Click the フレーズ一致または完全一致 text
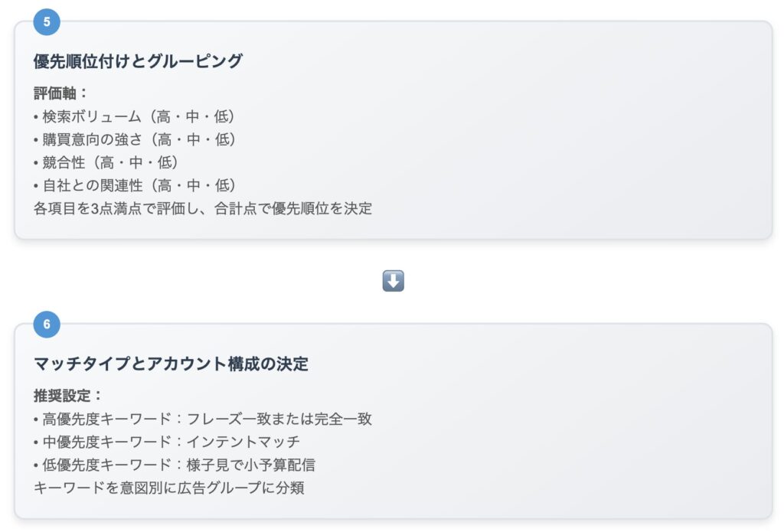 tap(279, 419)
